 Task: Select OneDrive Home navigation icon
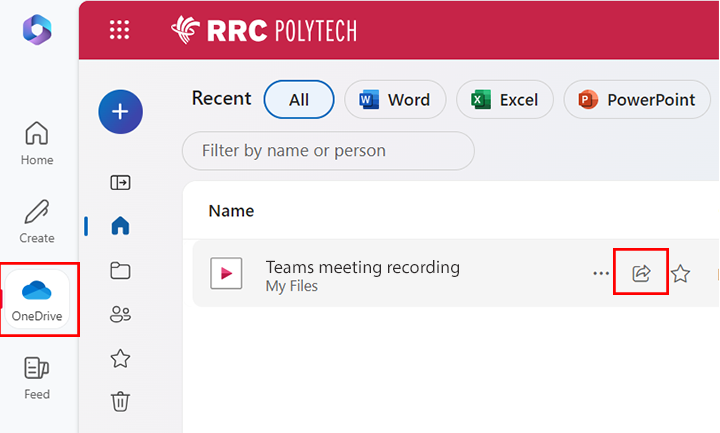tap(120, 227)
